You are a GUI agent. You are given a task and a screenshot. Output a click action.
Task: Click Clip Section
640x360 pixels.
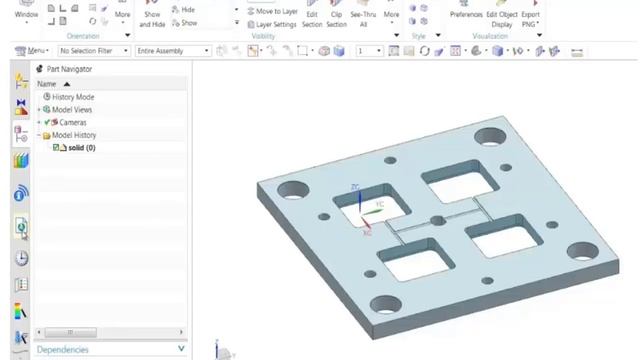pos(336,15)
